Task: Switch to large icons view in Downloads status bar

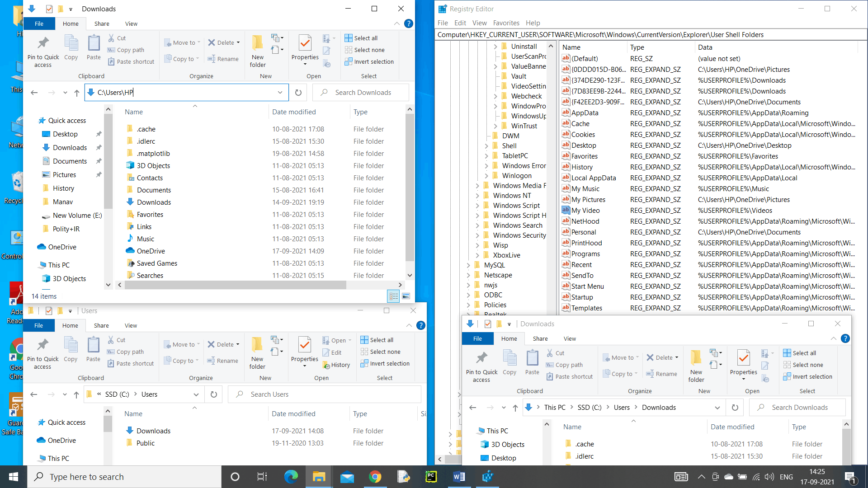Action: click(x=406, y=296)
